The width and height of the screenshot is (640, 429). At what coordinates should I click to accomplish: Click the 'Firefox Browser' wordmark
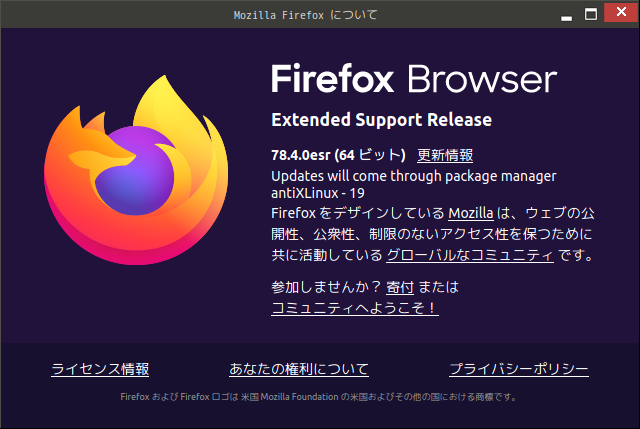tap(414, 79)
